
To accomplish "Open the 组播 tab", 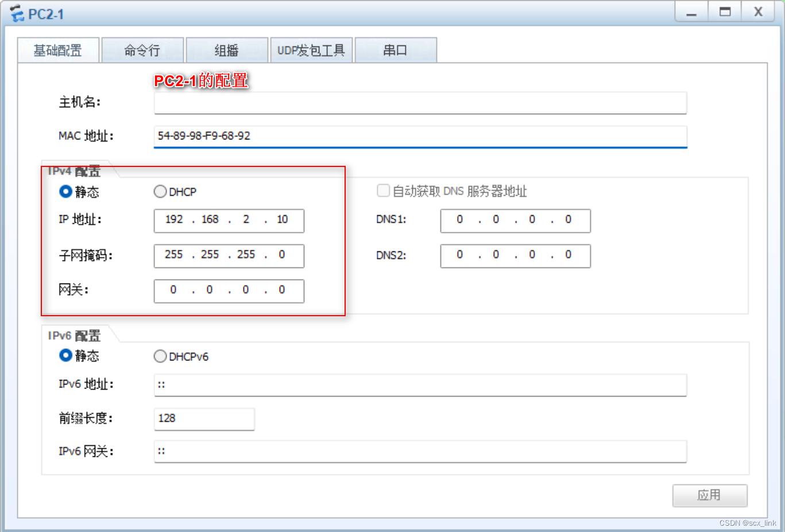I will tap(227, 51).
